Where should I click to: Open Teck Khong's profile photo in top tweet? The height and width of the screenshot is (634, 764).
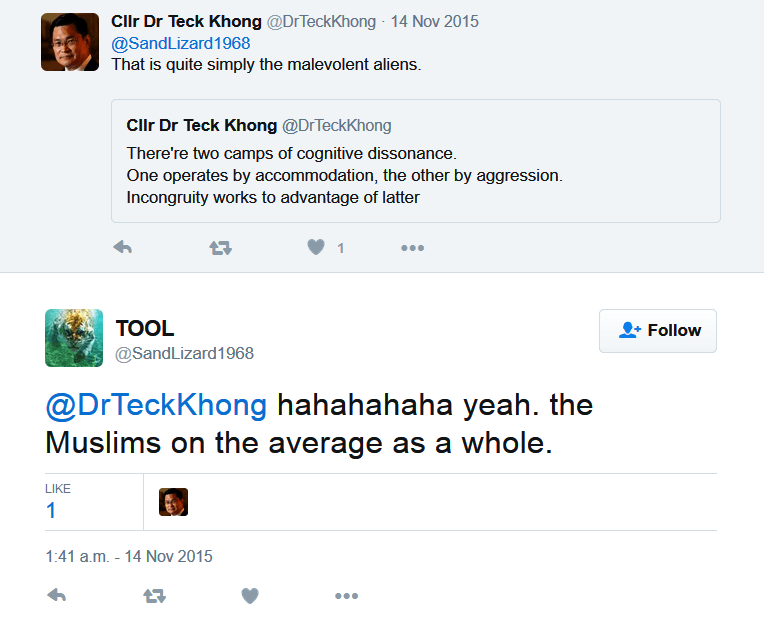[69, 42]
